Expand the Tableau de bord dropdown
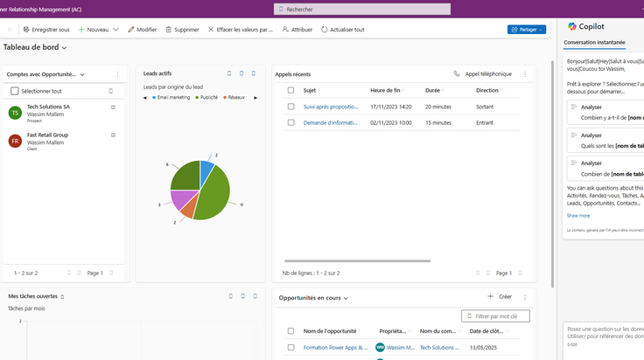The image size is (644, 360). coord(64,47)
